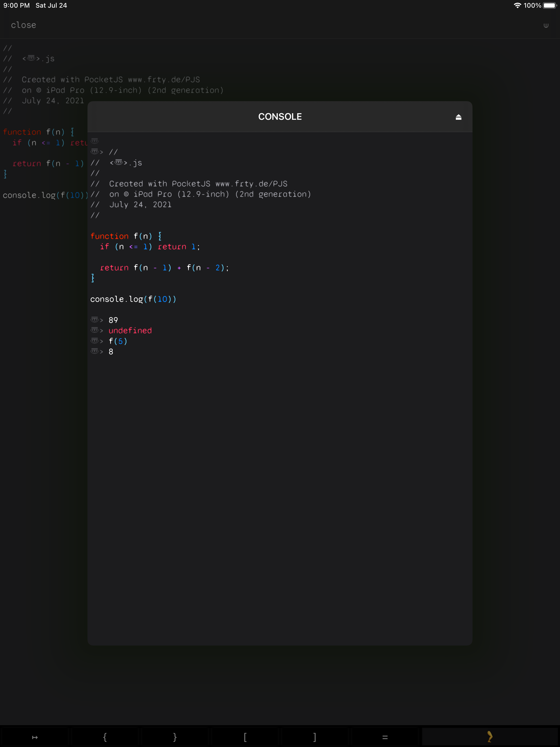Tap the eject icon in Console header
Viewport: 560px width, 747px height.
[458, 117]
